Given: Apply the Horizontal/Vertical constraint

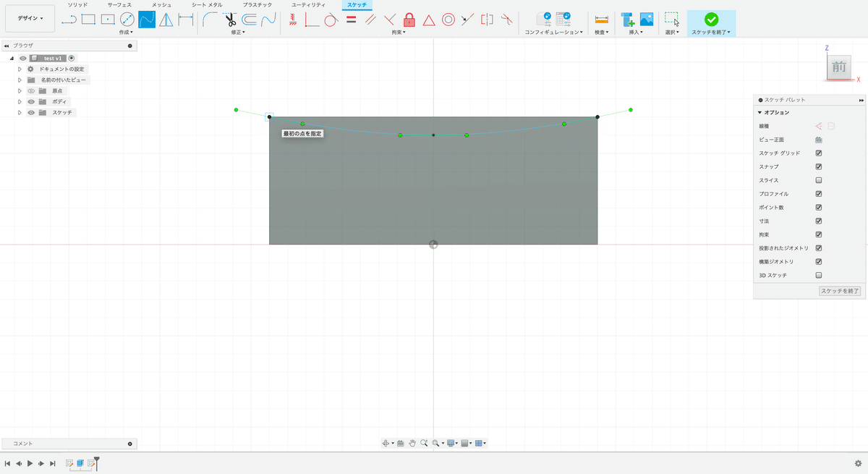Looking at the screenshot, I should (x=293, y=20).
